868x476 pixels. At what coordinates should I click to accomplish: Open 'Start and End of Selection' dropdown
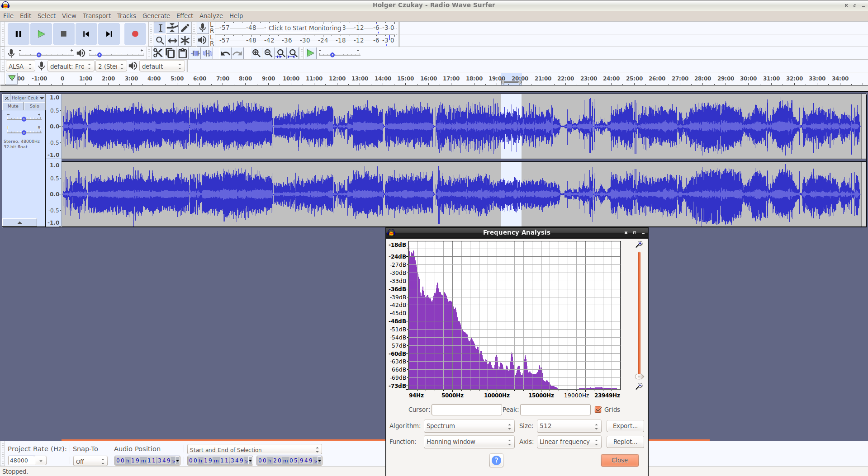254,450
